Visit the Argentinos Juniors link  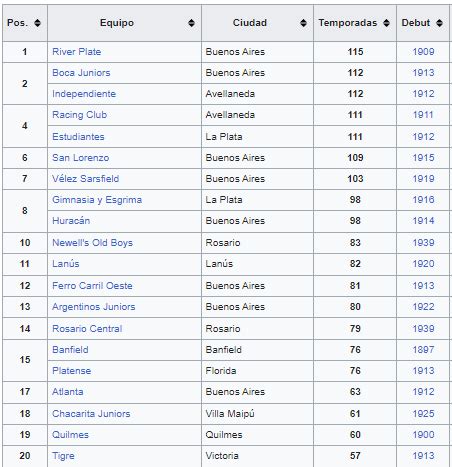pos(94,307)
